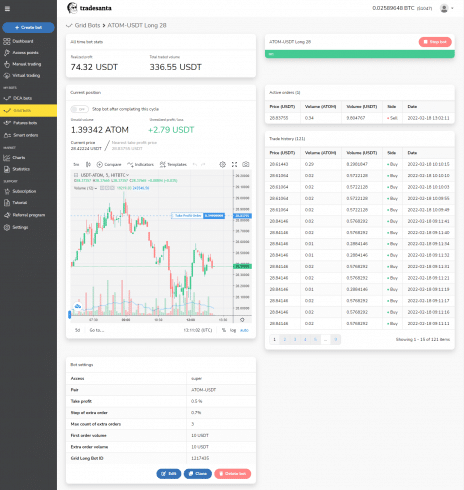Select the chart candle style icon
This screenshot has height=490, width=464.
coord(88,164)
